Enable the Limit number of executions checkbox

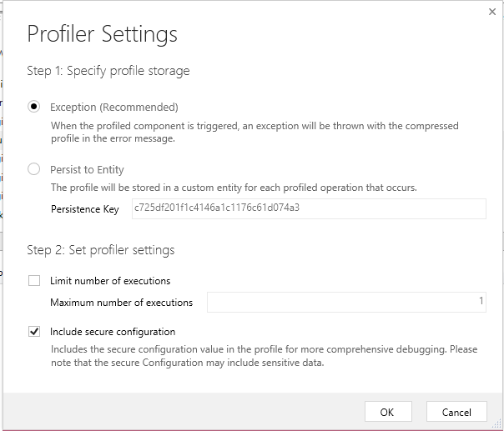point(34,280)
